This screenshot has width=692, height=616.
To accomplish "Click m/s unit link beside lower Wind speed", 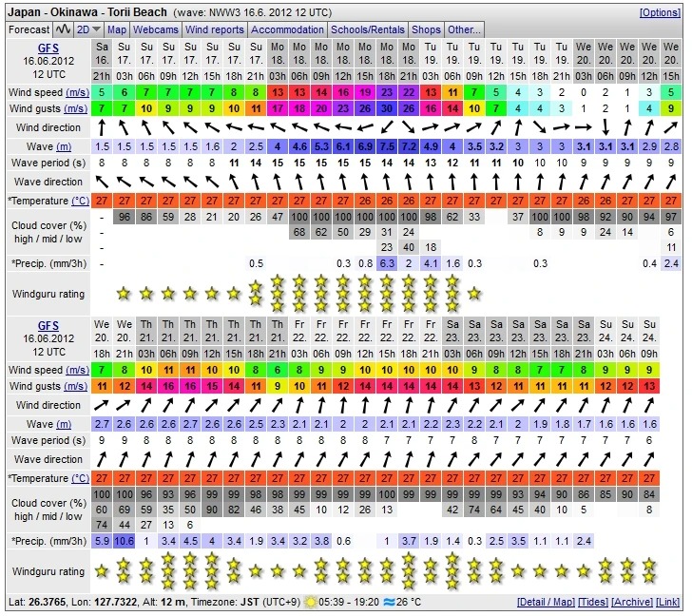I will [x=77, y=370].
